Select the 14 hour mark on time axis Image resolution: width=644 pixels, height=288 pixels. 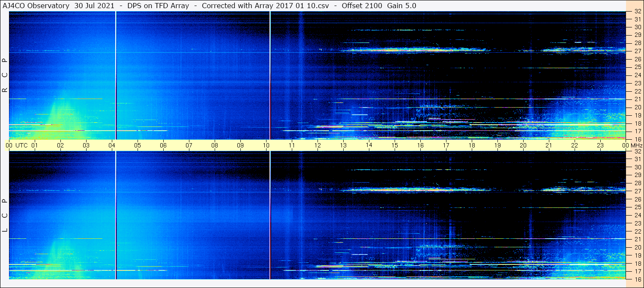coord(369,145)
